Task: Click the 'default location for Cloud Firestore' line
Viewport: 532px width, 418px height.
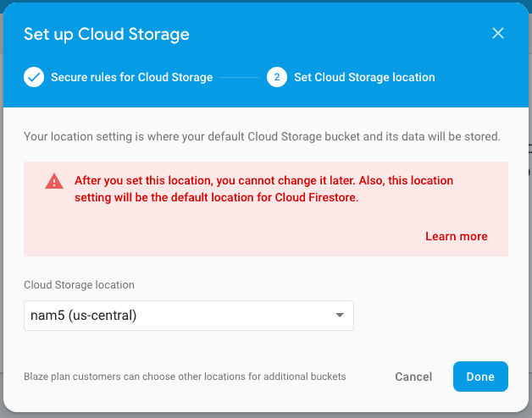Action: tap(216, 198)
